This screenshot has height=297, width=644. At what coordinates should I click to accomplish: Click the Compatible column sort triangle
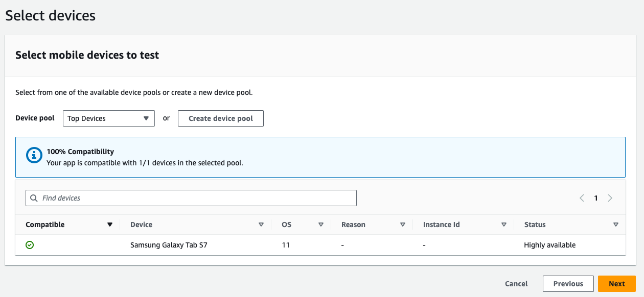109,225
